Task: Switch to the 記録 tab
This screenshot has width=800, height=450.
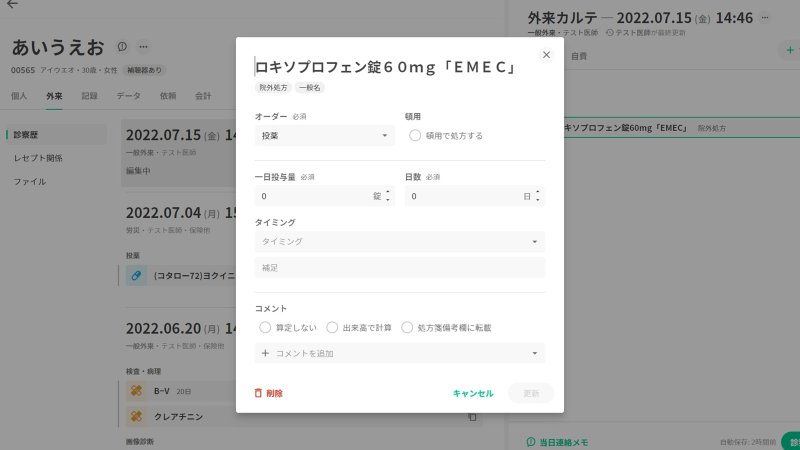Action: 90,96
